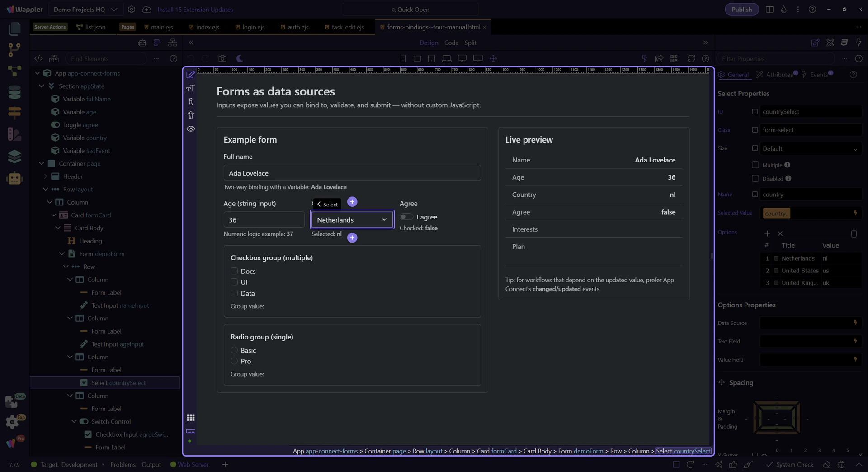The image size is (868, 472).
Task: Click the camera screenshot icon in toolbar
Action: [x=222, y=58]
